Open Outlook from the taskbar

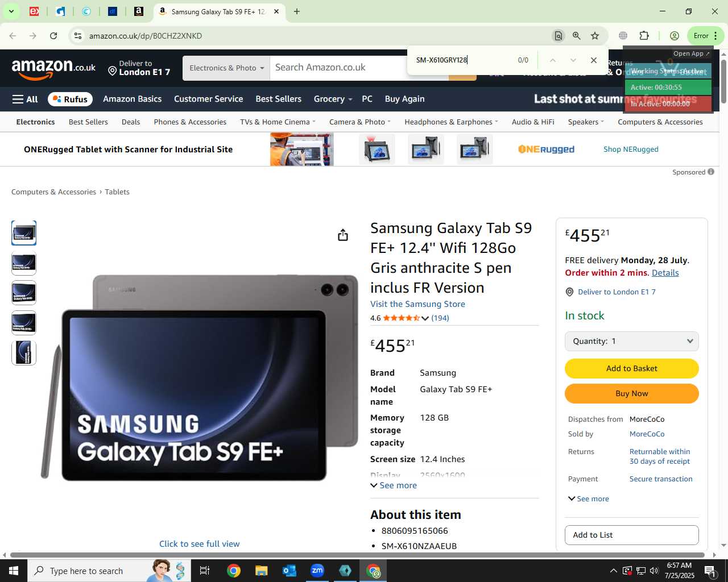point(289,571)
